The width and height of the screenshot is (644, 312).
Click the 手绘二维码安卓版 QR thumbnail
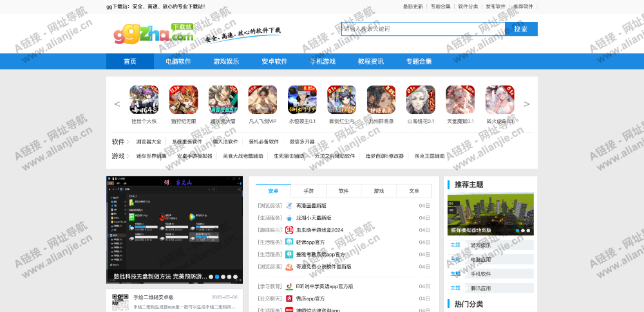121,302
